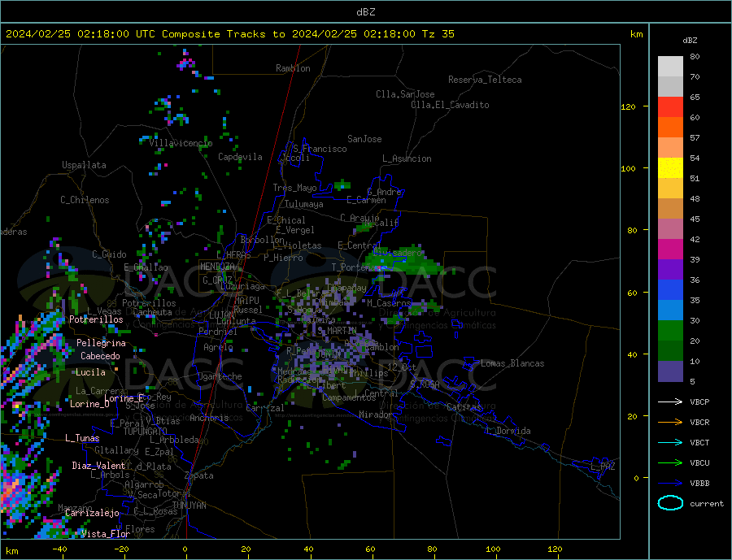Select the slate violet swatch between 10 and 5

tap(670, 371)
